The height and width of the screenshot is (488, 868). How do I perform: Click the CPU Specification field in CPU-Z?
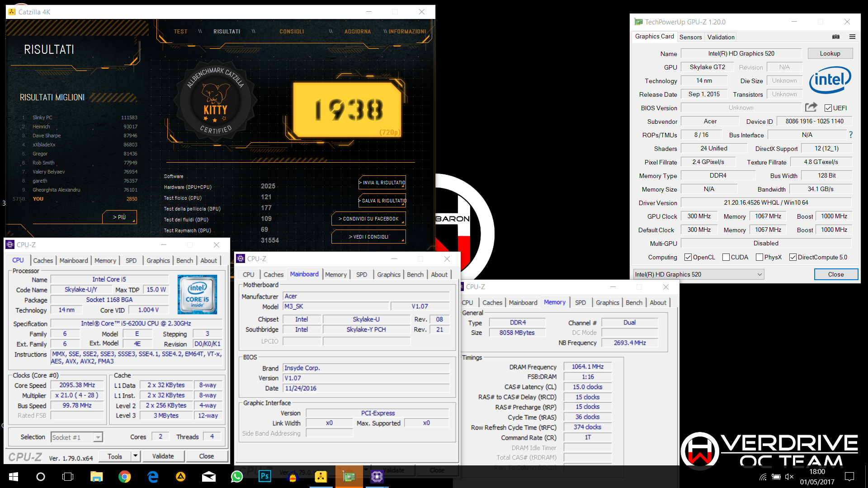[136, 324]
